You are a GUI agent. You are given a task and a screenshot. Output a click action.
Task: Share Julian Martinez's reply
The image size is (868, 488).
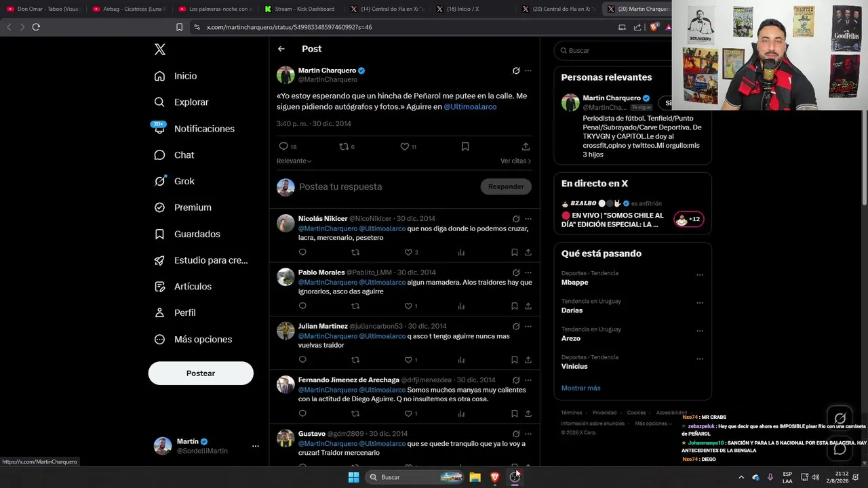click(x=528, y=360)
